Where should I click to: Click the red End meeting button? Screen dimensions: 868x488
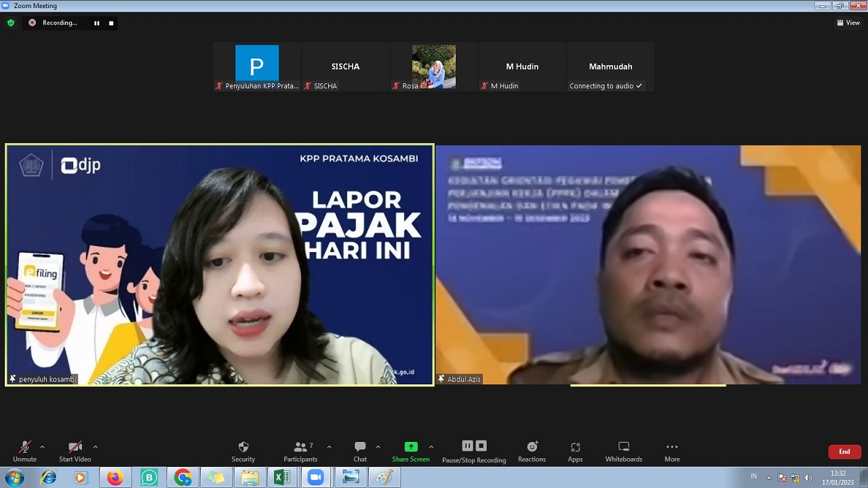click(x=844, y=451)
